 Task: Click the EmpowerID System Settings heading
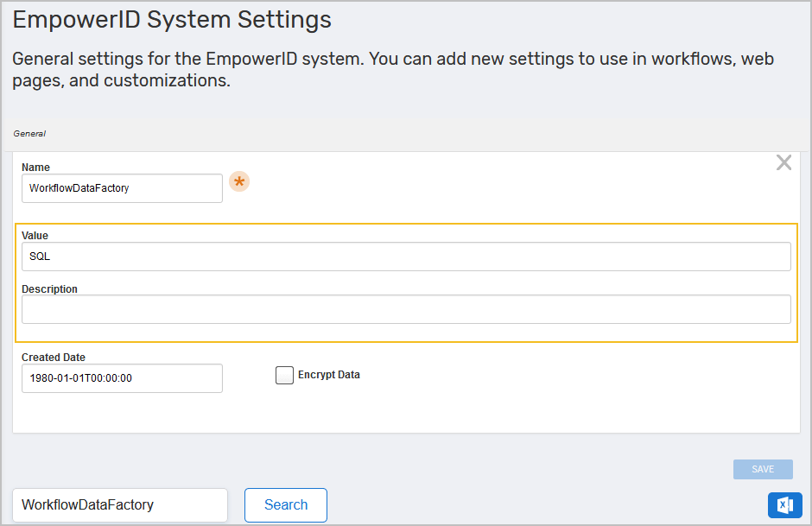click(x=170, y=20)
